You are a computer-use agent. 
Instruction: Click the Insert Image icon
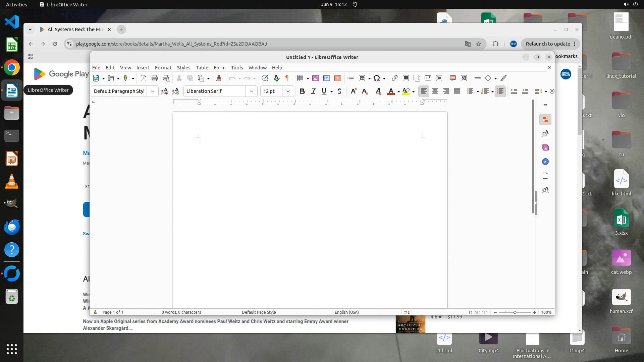[x=316, y=78]
